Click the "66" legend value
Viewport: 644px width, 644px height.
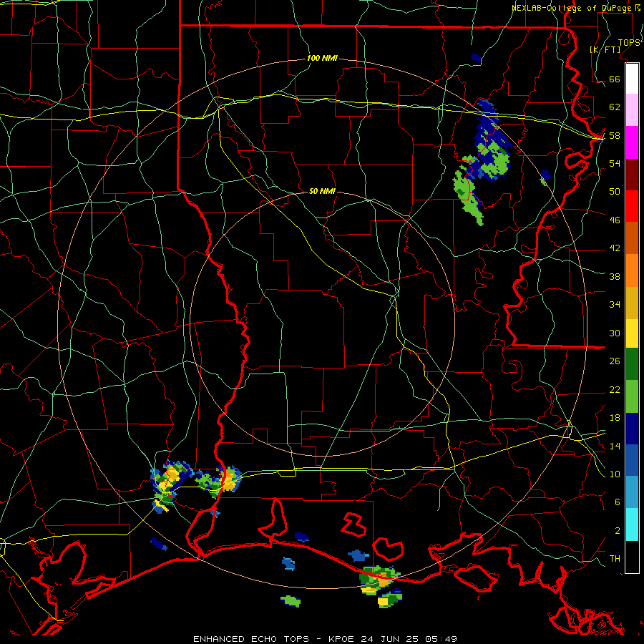(x=615, y=79)
